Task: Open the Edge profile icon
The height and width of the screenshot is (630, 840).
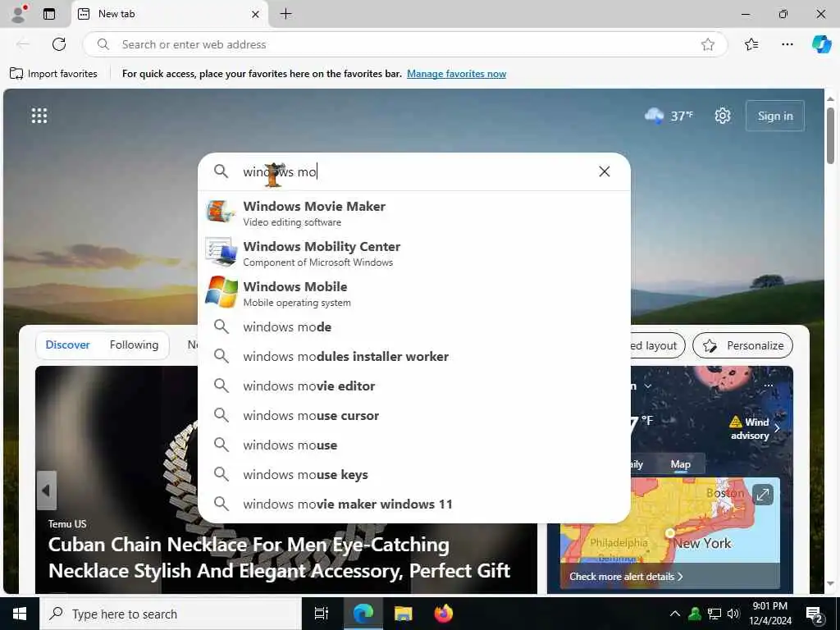Action: pyautogui.click(x=19, y=14)
